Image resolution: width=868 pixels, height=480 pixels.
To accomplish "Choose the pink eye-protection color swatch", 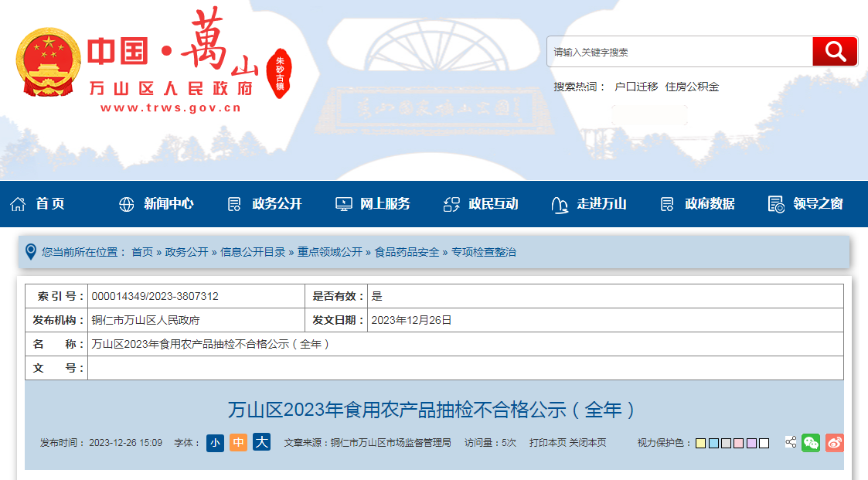I will point(738,444).
